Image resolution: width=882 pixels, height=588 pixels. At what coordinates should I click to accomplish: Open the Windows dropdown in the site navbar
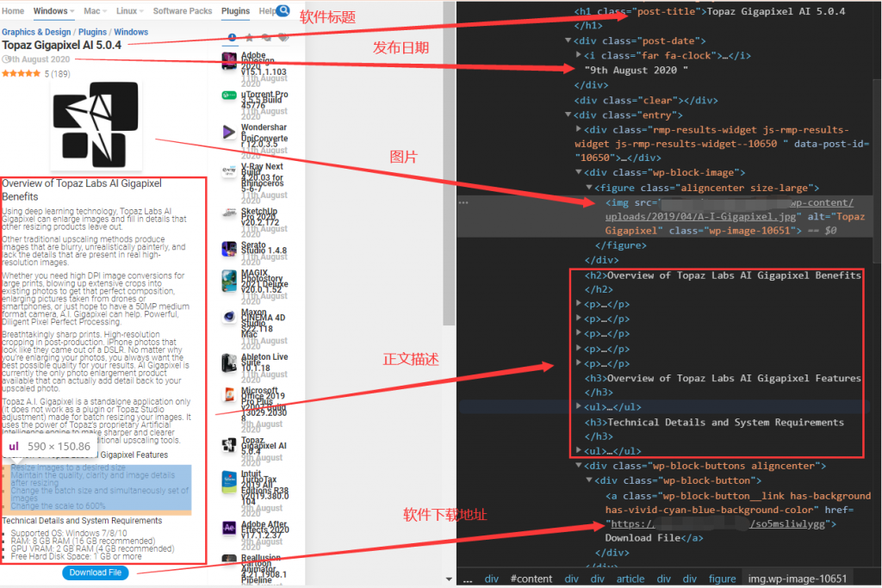point(53,10)
